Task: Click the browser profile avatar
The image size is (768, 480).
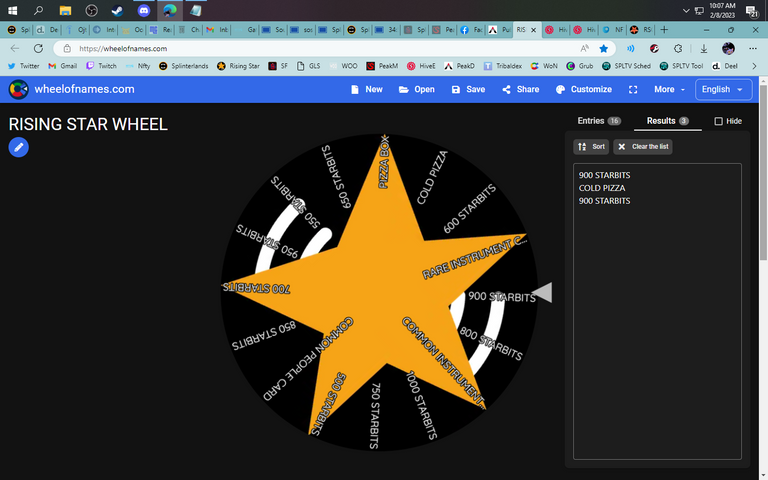Action: point(728,48)
